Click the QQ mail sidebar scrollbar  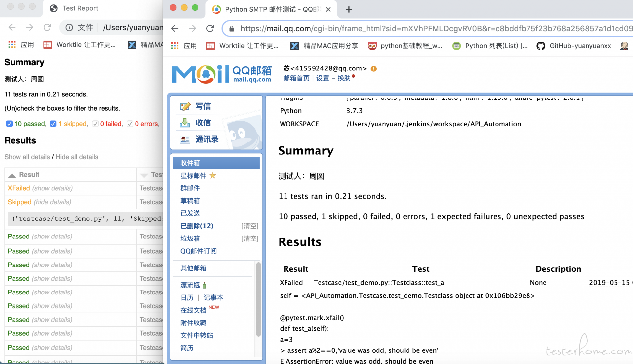click(258, 299)
